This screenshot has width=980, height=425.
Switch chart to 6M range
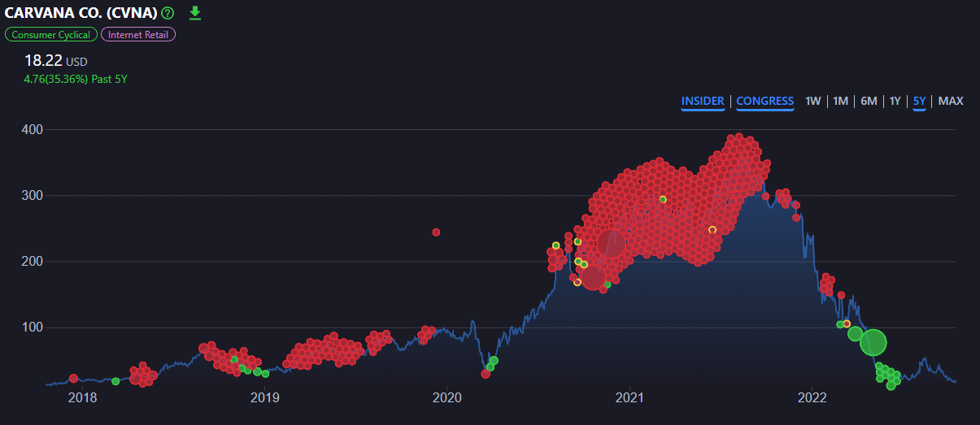[x=869, y=102]
